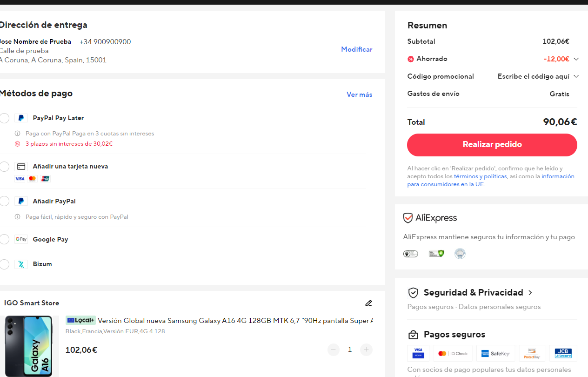Click the Jose Nombre de Prueba name

(x=35, y=42)
